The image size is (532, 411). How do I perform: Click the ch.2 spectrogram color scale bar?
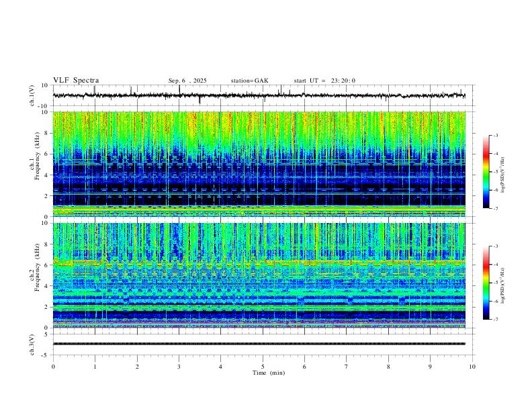486,283
